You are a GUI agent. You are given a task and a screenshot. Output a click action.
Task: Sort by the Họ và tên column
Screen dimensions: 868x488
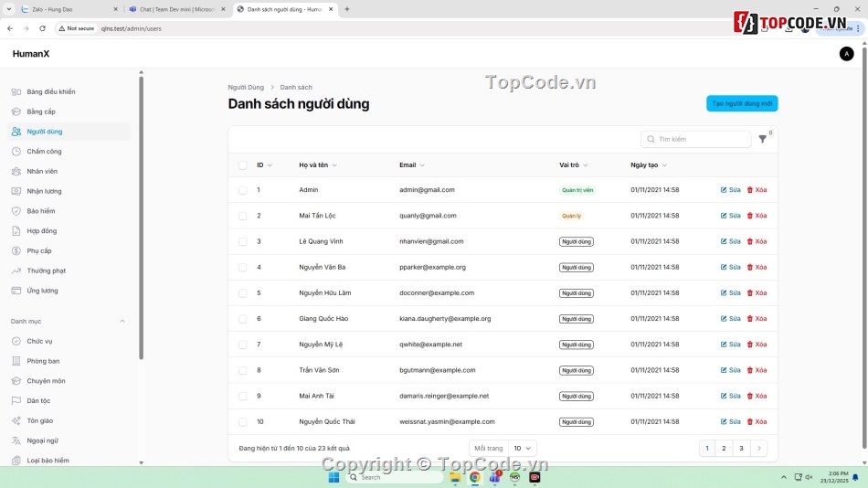(318, 165)
